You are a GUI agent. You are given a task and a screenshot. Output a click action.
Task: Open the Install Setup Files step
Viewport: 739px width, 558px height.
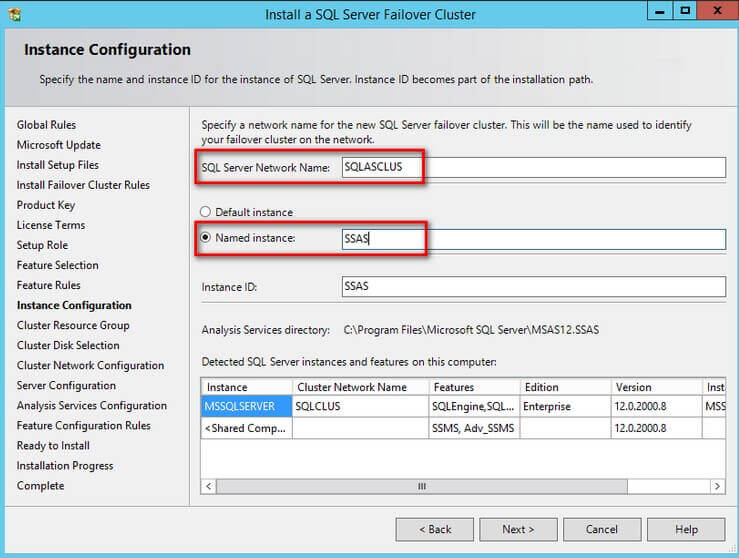[x=57, y=165]
